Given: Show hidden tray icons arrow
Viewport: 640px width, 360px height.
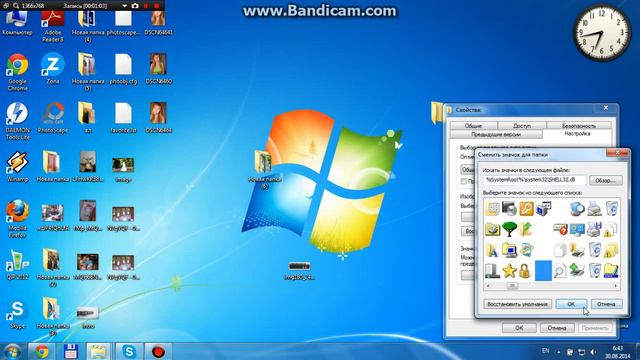Looking at the screenshot, I should click(558, 351).
